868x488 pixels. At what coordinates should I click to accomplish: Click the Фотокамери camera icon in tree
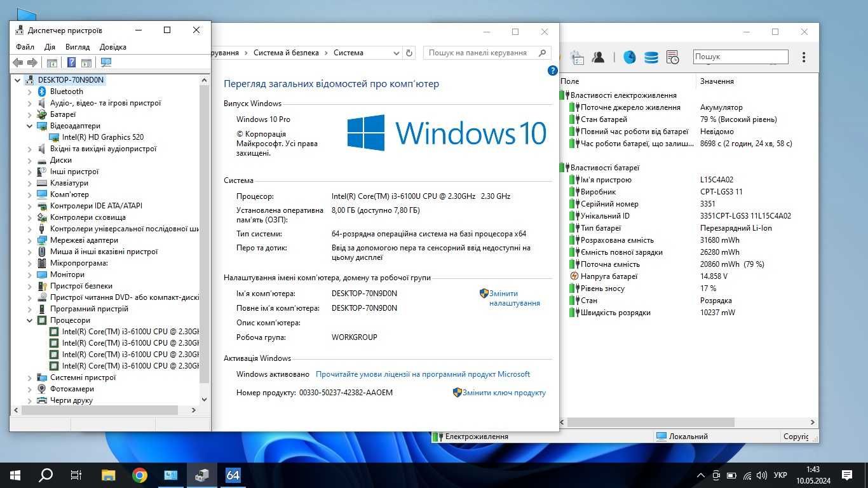click(42, 389)
